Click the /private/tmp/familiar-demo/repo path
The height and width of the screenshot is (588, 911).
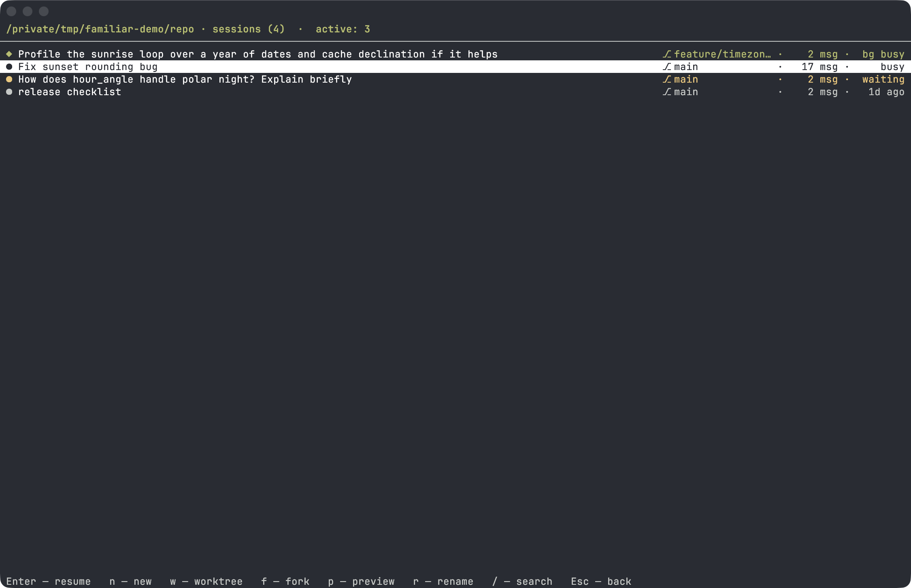(100, 29)
